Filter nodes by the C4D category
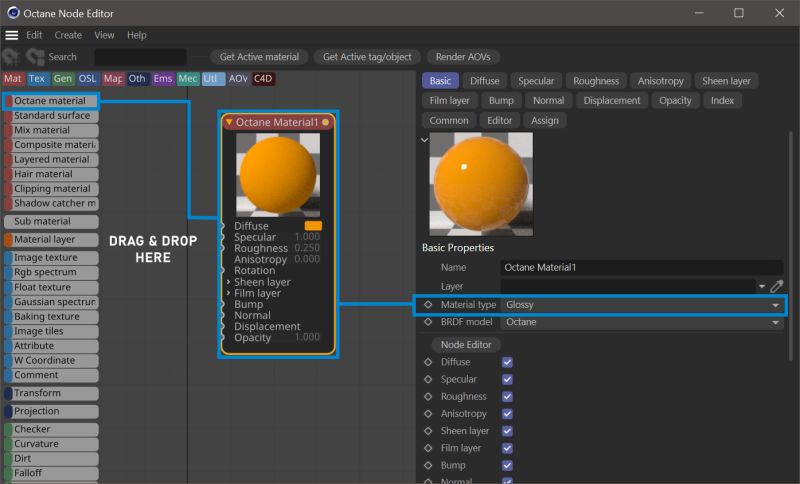This screenshot has height=484, width=800. pyautogui.click(x=263, y=79)
